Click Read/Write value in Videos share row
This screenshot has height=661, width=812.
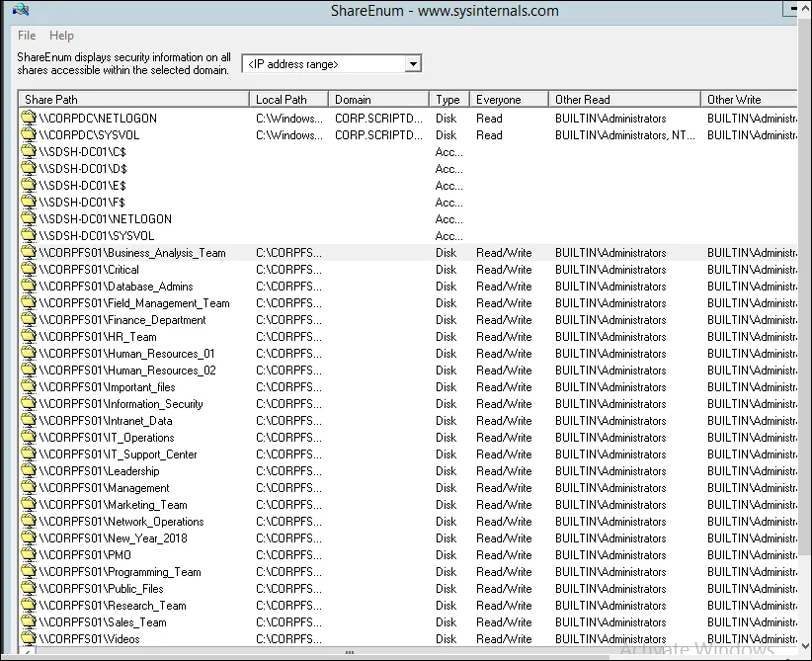[x=504, y=638]
